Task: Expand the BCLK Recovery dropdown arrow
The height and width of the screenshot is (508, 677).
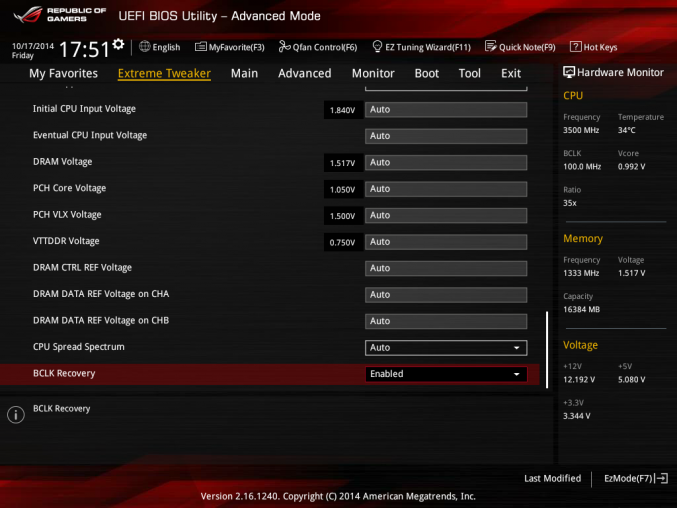Action: 516,374
